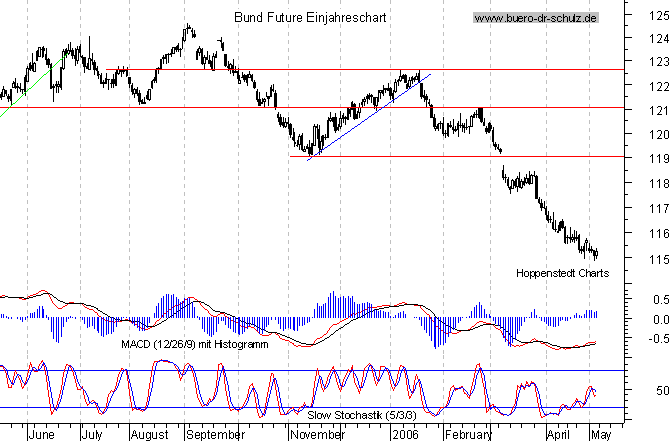Click the -0.5 value on the MACD axis
This screenshot has height=441, width=672.
coord(652,339)
